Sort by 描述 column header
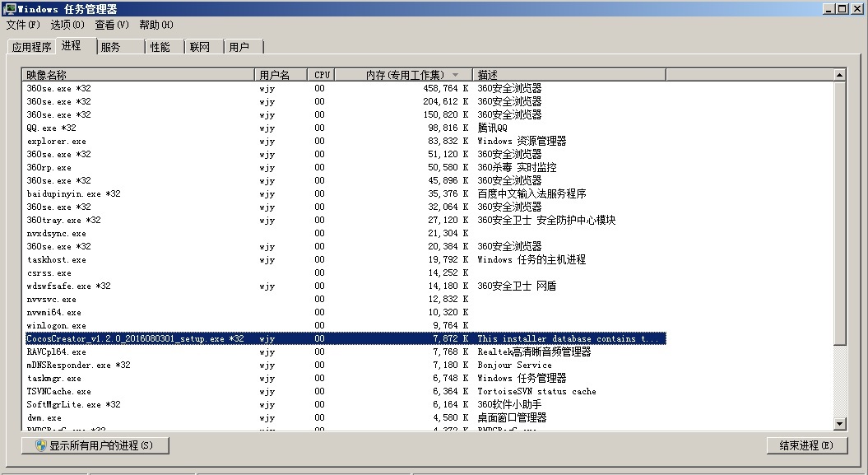This screenshot has height=475, width=868. tap(569, 75)
